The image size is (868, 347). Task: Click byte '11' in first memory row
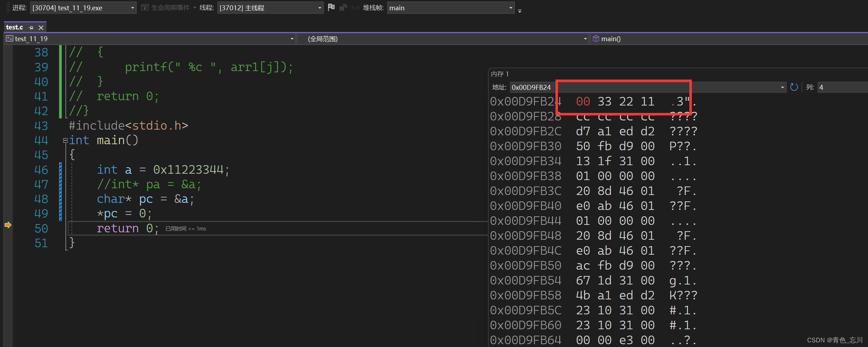647,102
